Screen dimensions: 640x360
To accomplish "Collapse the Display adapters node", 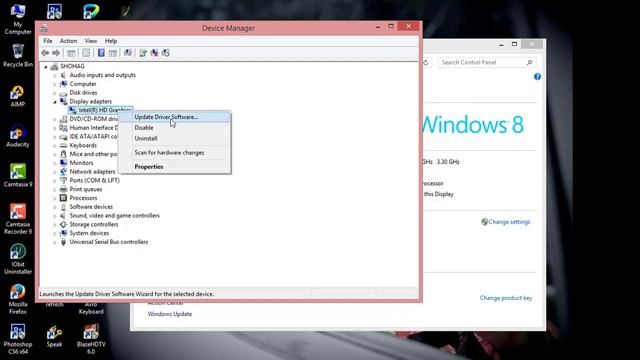I will (x=55, y=102).
